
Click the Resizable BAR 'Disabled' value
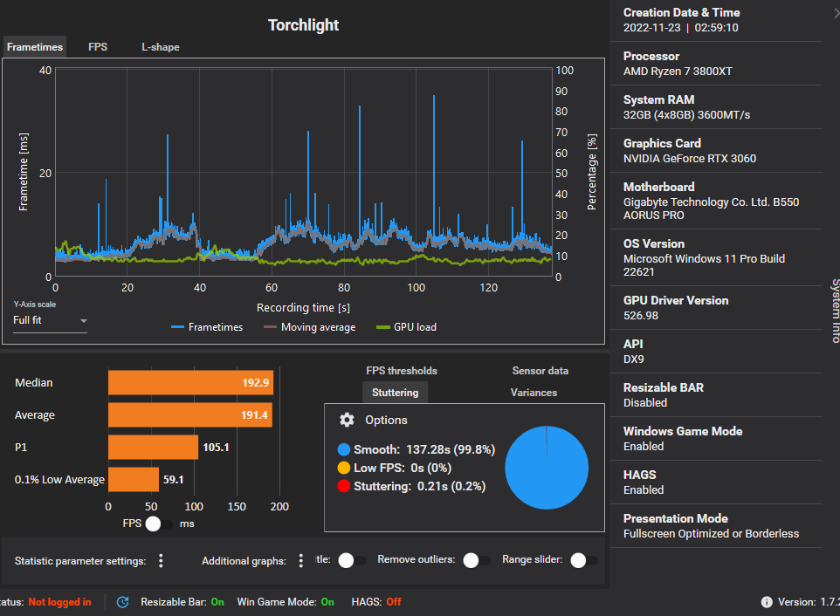[645, 403]
